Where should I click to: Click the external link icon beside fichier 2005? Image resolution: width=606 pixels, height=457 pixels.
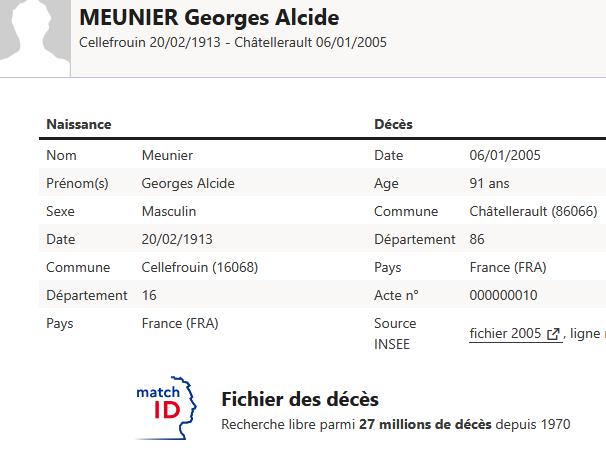click(x=553, y=334)
